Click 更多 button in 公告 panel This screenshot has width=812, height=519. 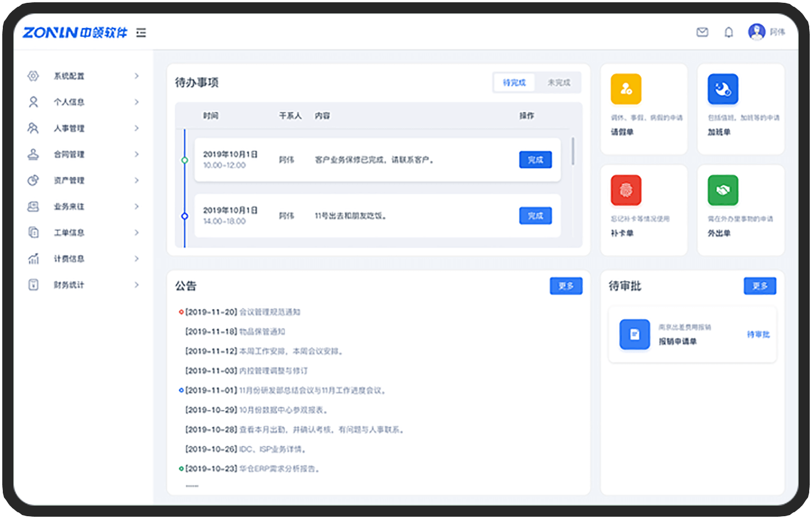click(566, 286)
